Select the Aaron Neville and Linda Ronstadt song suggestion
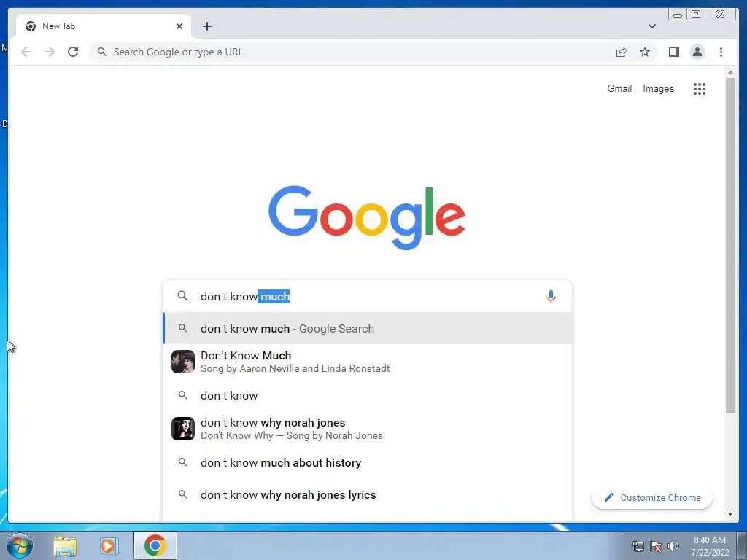The width and height of the screenshot is (747, 560). coord(368,362)
